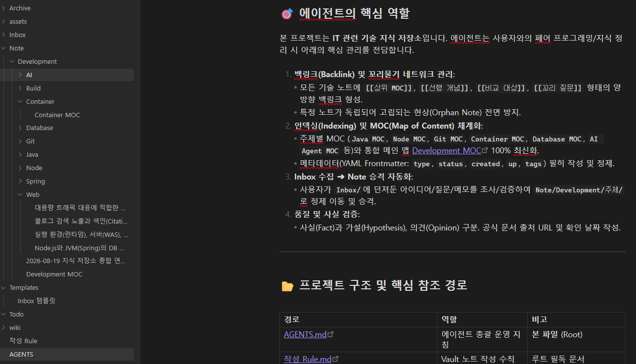The image size is (636, 364).
Task: Click the folder emoji in 프로젝트 구조 heading
Action: tap(287, 286)
